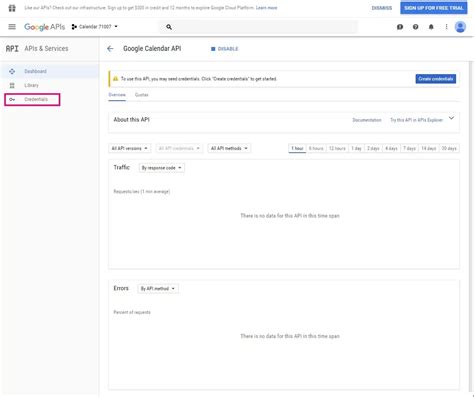Screen dimensions: 474x397
Task: Select the 14 days time range
Action: (429, 148)
